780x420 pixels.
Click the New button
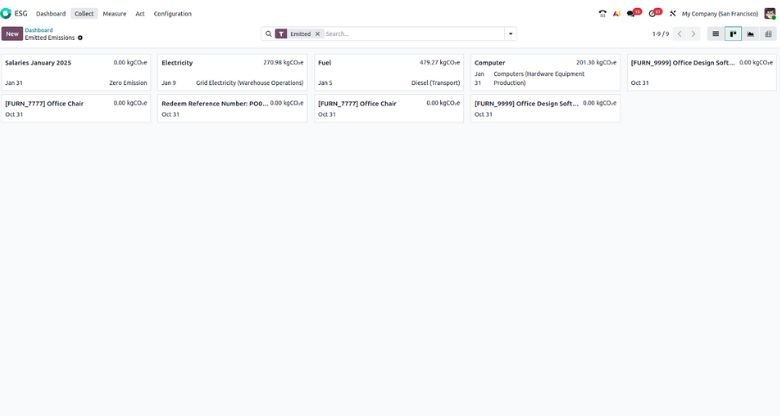12,34
